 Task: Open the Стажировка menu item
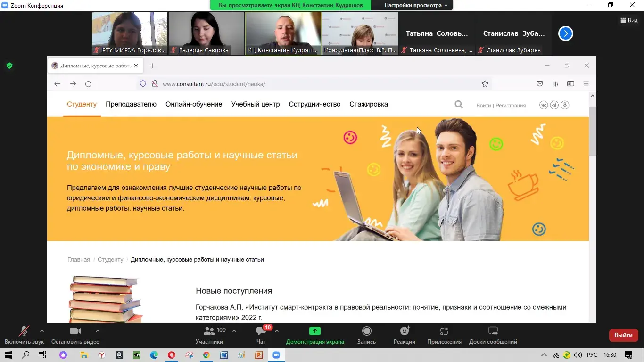click(369, 104)
